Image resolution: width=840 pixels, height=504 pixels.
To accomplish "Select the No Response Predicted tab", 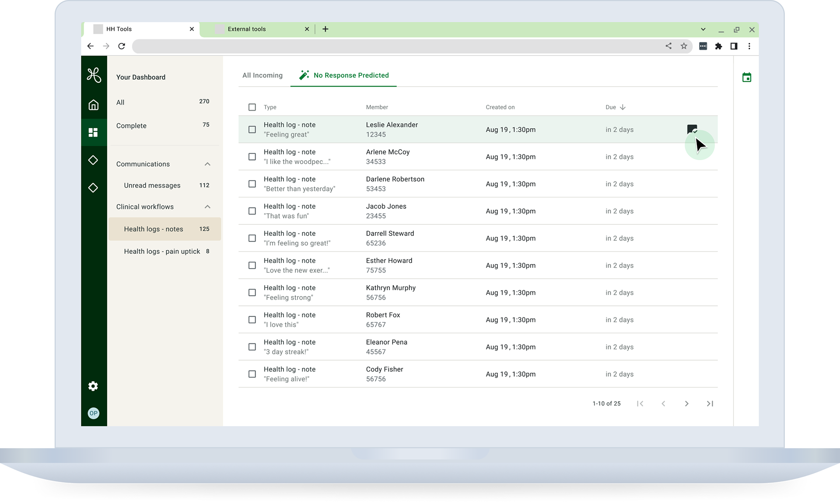I will 343,75.
